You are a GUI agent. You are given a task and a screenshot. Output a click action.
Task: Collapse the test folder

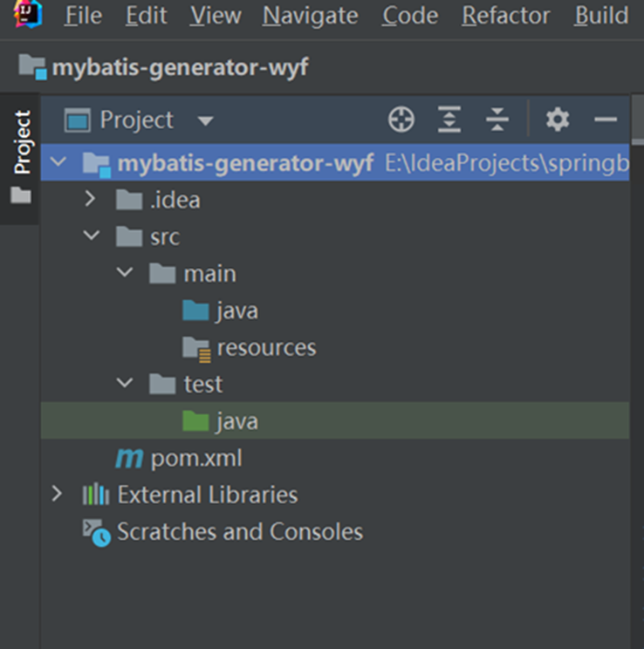pos(125,383)
